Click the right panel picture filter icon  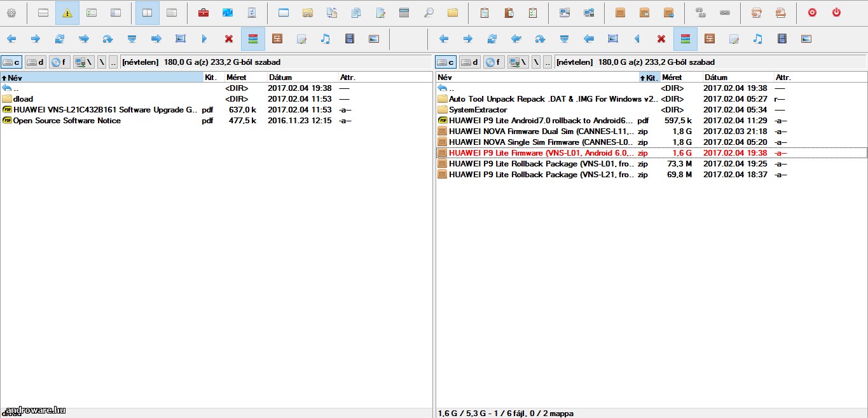tap(806, 39)
